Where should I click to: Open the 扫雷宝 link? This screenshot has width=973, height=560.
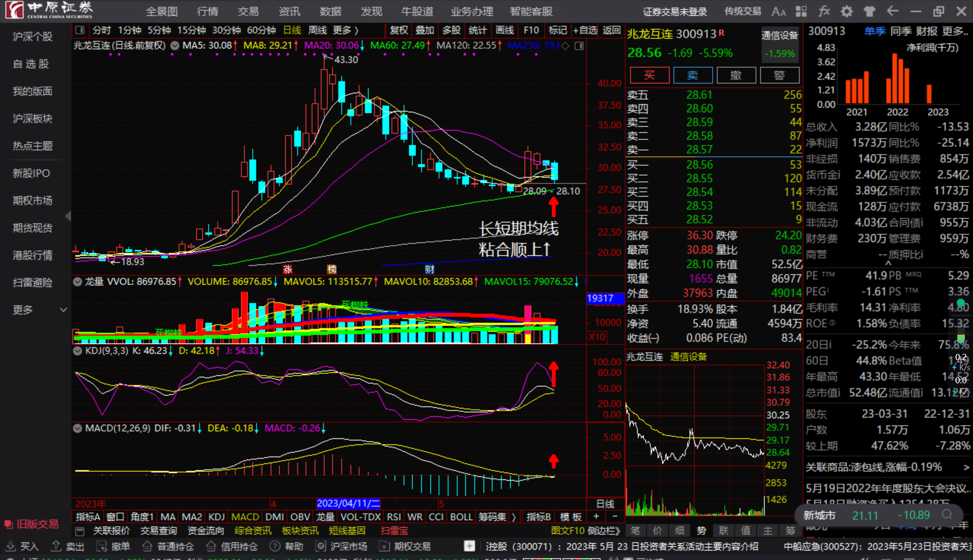[394, 531]
